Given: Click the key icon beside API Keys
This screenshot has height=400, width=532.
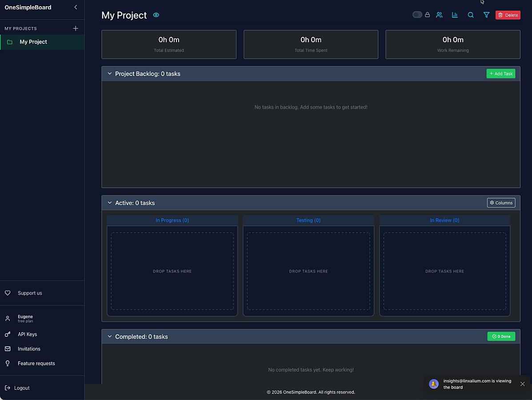Looking at the screenshot, I should pyautogui.click(x=8, y=335).
